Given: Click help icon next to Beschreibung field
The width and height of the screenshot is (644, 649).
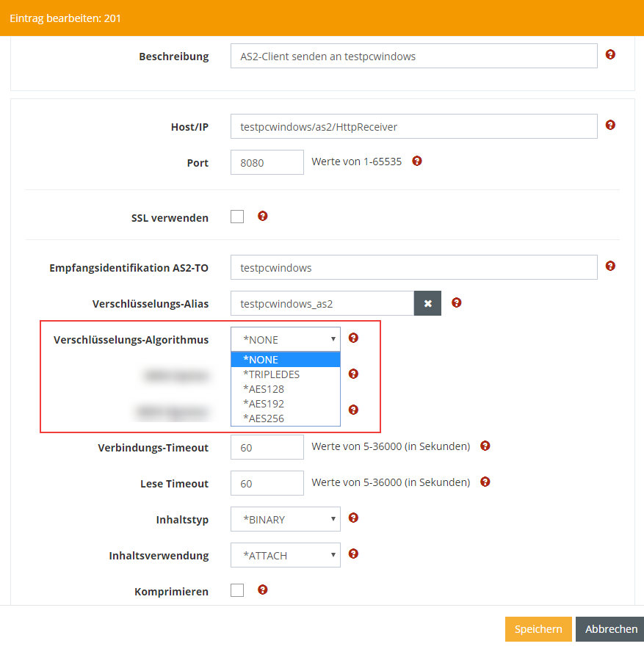Looking at the screenshot, I should pos(609,55).
